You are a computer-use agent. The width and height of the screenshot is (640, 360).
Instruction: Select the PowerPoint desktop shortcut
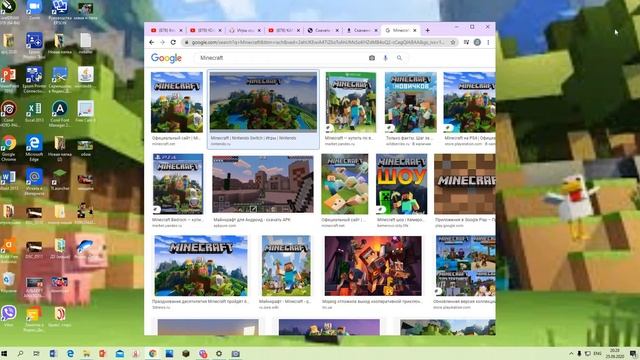click(x=9, y=80)
